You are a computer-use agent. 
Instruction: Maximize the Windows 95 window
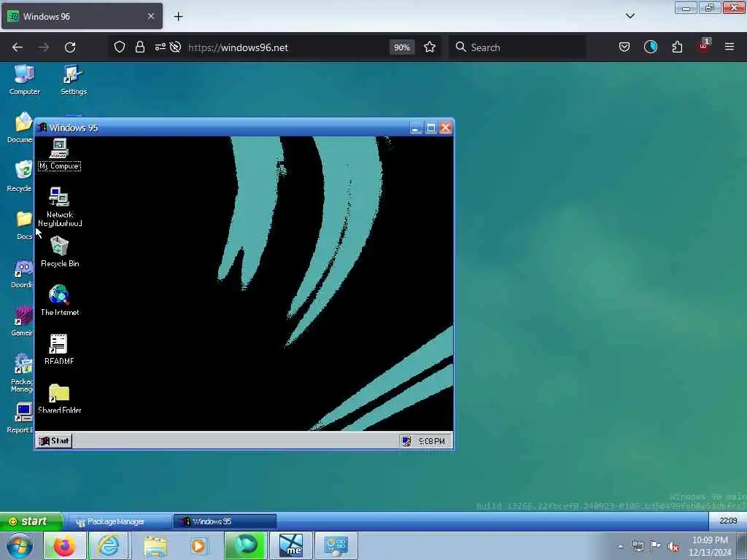[x=431, y=128]
